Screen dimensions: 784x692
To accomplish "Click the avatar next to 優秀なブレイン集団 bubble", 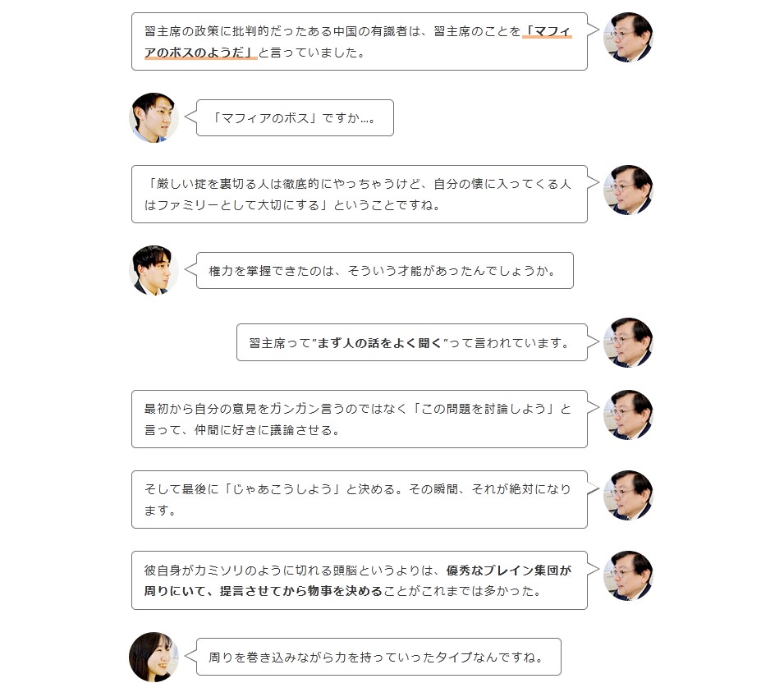I will (x=628, y=576).
